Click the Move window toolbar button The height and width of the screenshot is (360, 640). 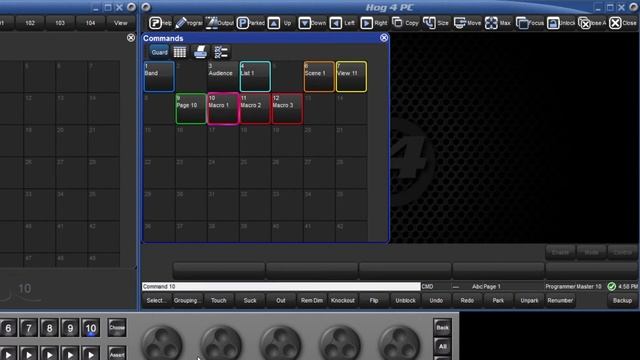pos(467,23)
